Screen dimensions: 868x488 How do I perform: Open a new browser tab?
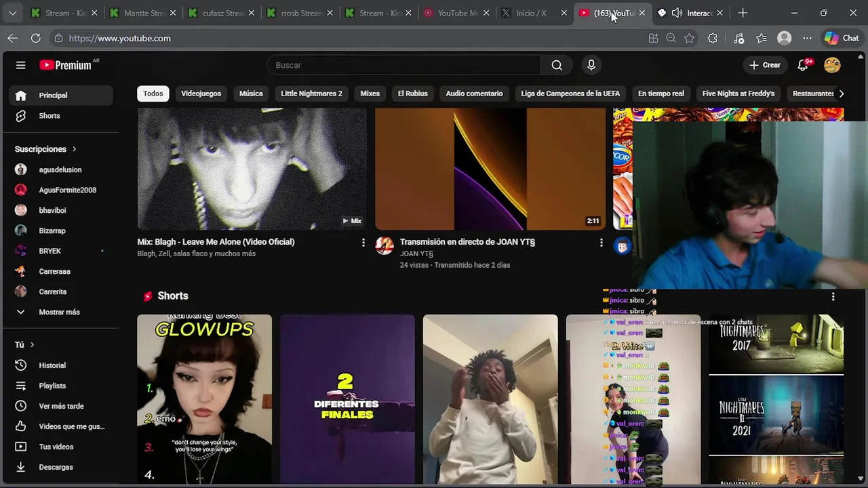(x=743, y=13)
